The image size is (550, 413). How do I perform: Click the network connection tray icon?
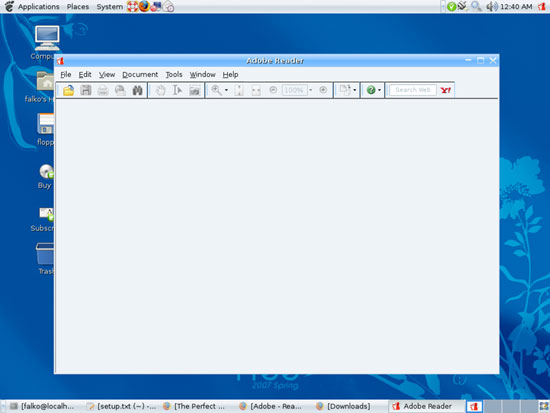[463, 6]
